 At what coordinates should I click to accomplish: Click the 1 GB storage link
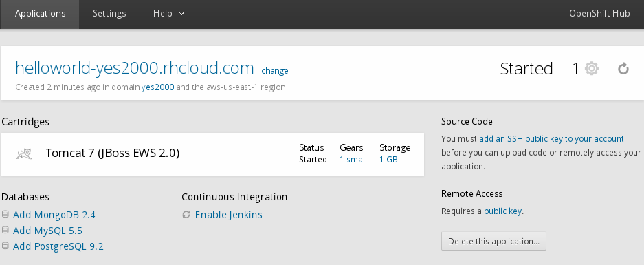[x=388, y=160]
